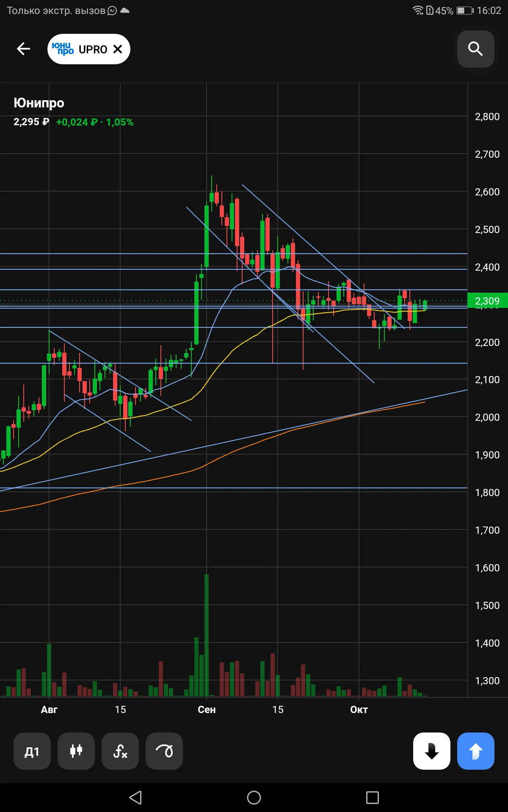Tap the Сен date label
Image resolution: width=508 pixels, height=812 pixels.
[207, 710]
